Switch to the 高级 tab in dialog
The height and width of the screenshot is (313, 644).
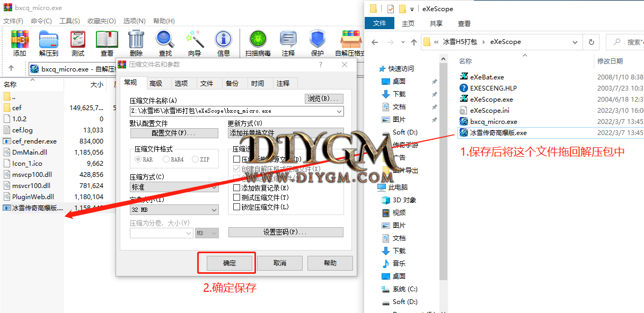156,83
